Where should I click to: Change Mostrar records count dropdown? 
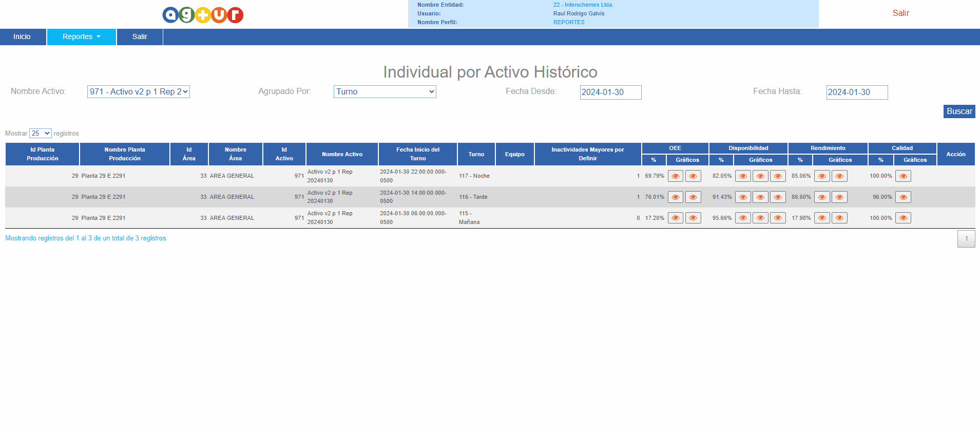pos(40,134)
